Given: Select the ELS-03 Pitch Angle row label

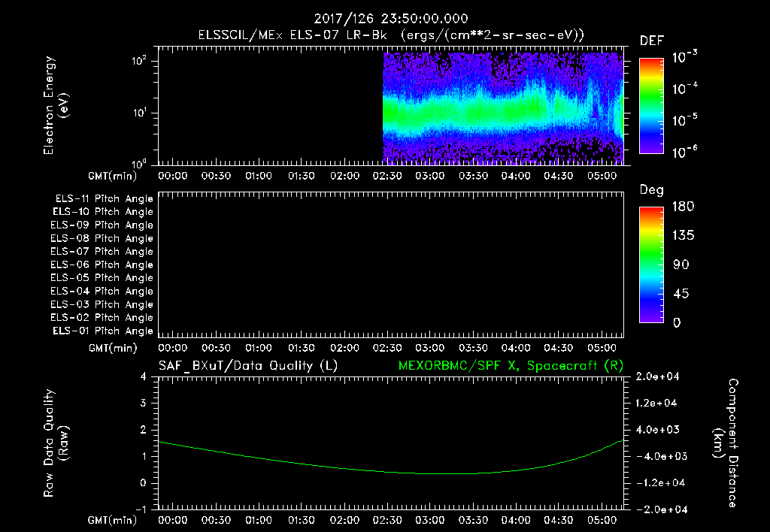Looking at the screenshot, I should tap(102, 304).
